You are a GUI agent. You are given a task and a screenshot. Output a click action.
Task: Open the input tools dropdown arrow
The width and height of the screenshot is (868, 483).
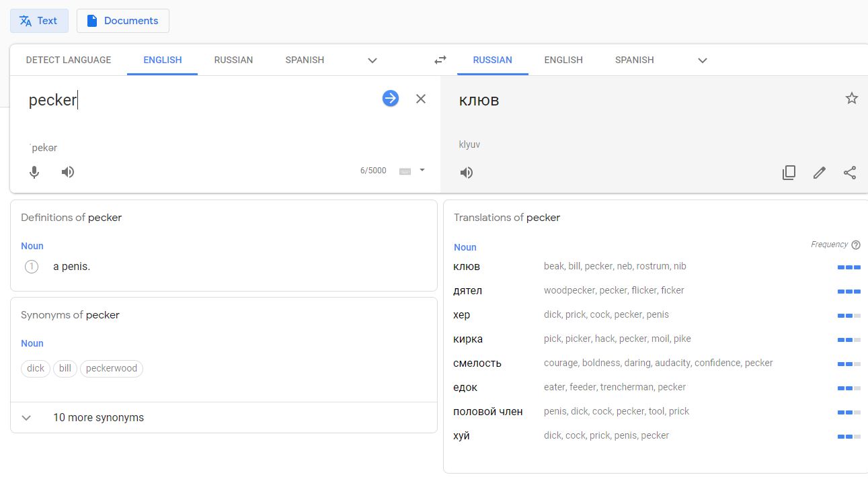[x=422, y=170]
